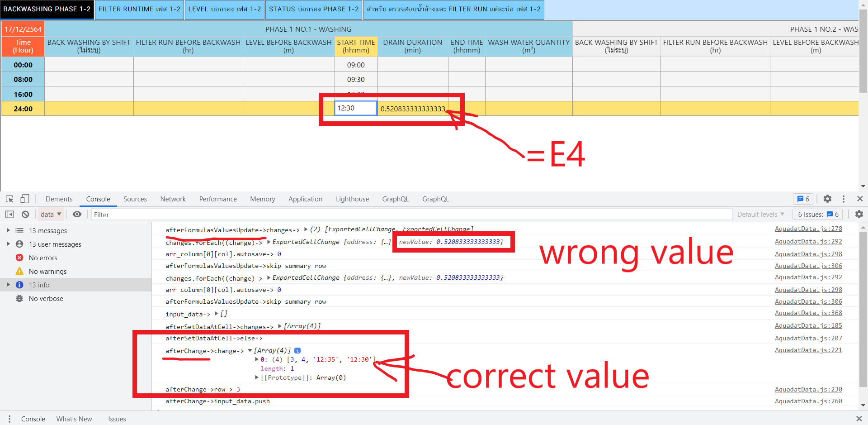Toggle the device toolbar icon
The height and width of the screenshot is (425, 868).
24,199
